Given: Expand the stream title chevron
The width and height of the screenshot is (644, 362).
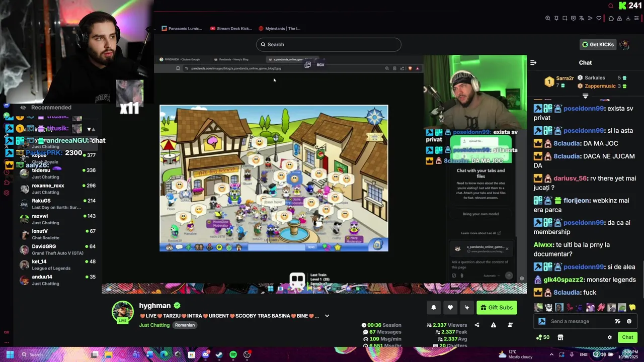Looking at the screenshot, I should 327,316.
